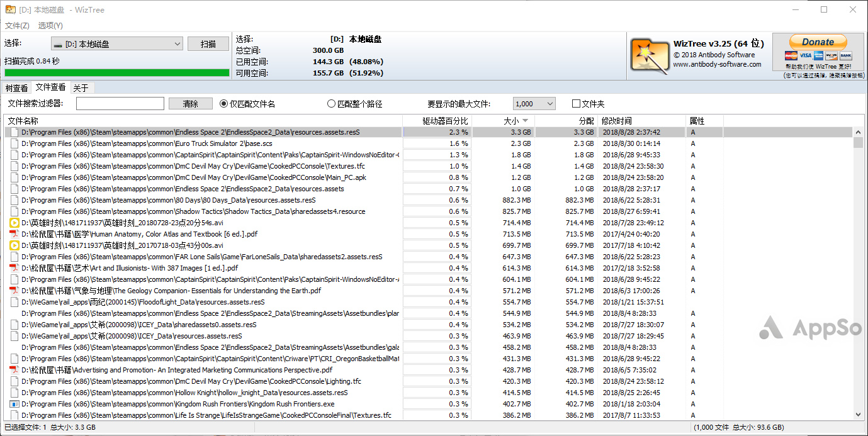
Task: Click file icon of Euro Truck Simulator base.scs
Action: (x=14, y=143)
